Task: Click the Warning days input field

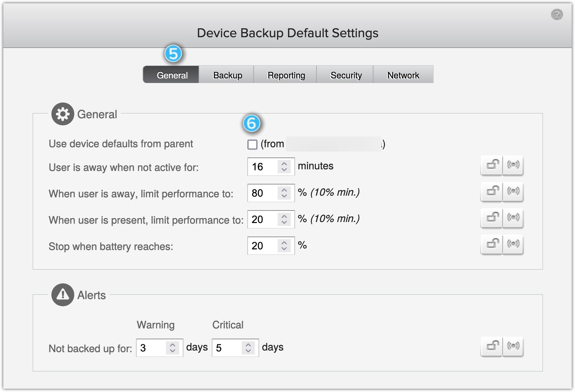Action: point(159,348)
